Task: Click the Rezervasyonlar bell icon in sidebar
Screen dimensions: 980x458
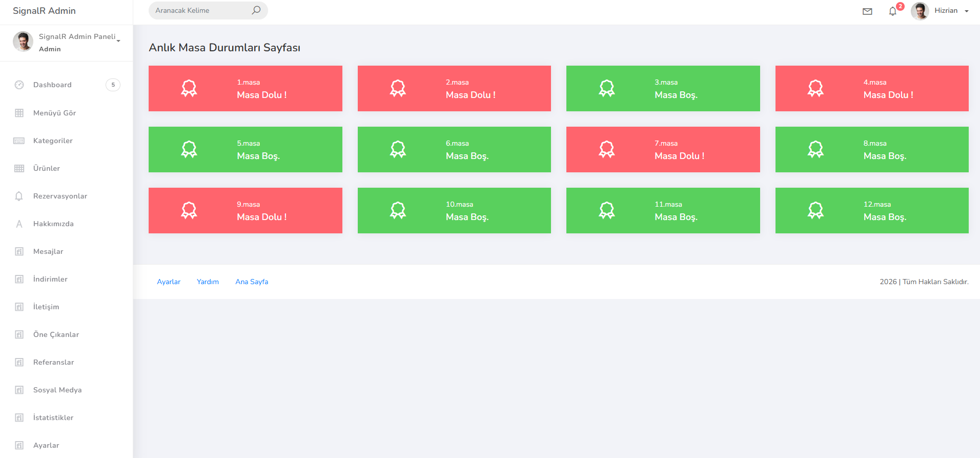Action: coord(19,196)
